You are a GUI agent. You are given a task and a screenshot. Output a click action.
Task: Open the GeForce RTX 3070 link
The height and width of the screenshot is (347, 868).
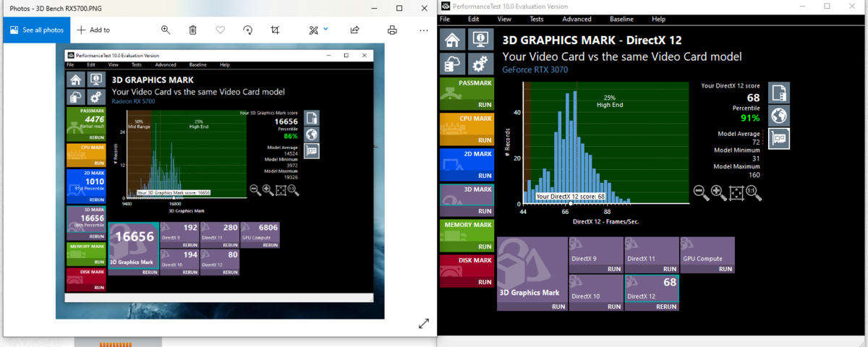click(534, 70)
